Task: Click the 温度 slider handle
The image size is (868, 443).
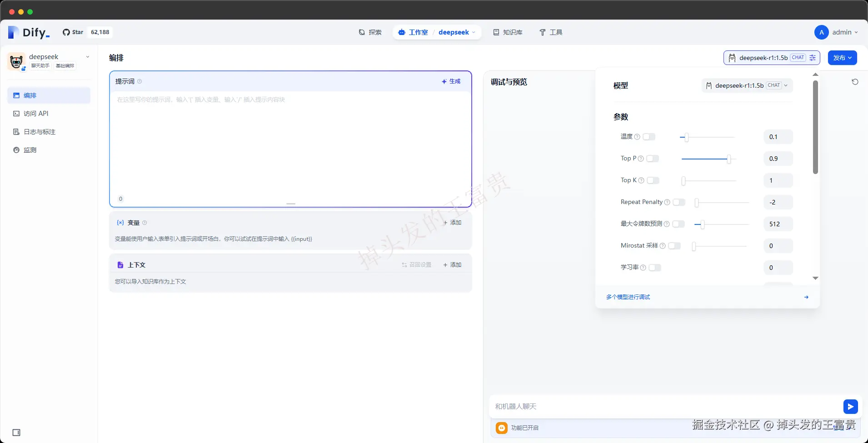Action: 687,137
